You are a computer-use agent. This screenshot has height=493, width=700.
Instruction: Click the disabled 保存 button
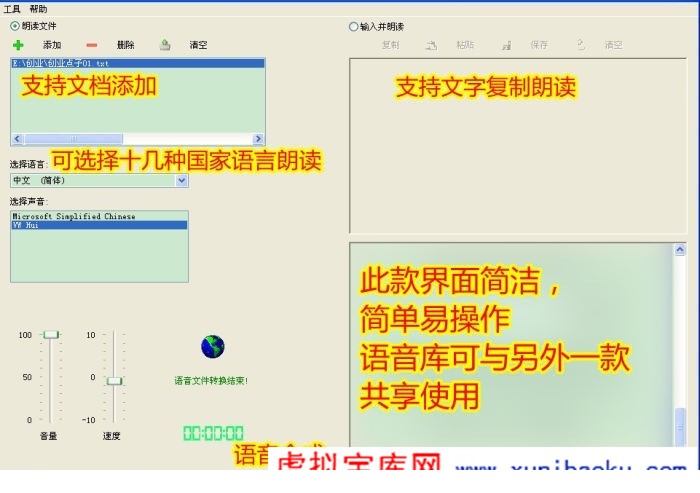[x=539, y=45]
